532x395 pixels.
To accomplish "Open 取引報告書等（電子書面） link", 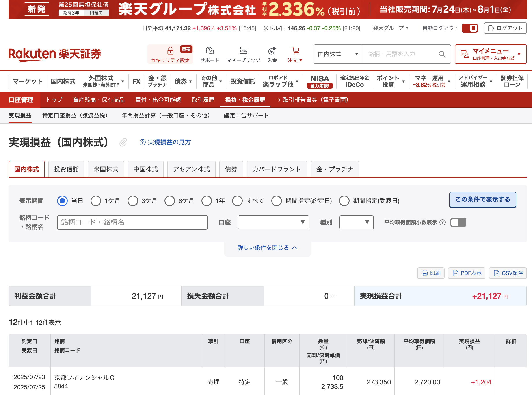I will point(312,100).
